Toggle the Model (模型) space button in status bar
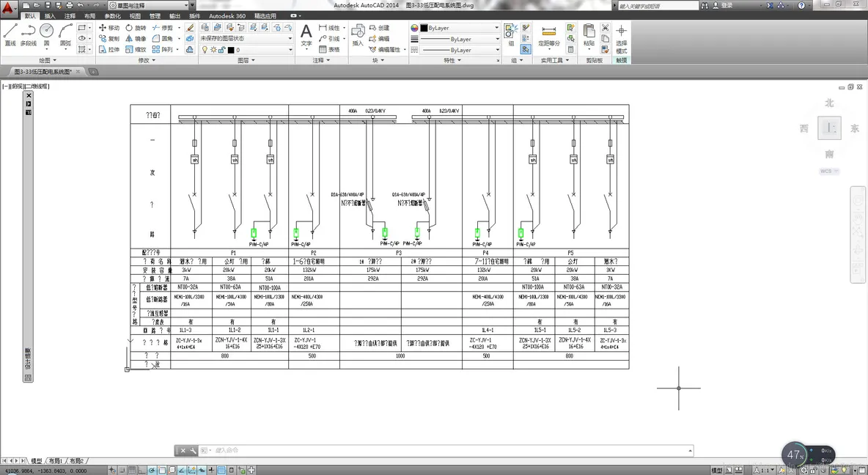The width and height of the screenshot is (868, 475). (x=717, y=470)
